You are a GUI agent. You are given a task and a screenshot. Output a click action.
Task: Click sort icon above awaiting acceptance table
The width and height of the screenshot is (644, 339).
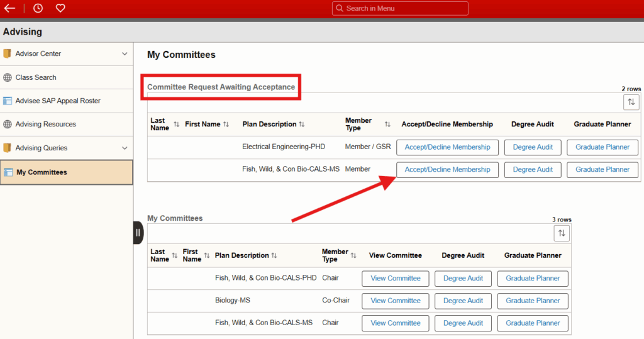[631, 102]
